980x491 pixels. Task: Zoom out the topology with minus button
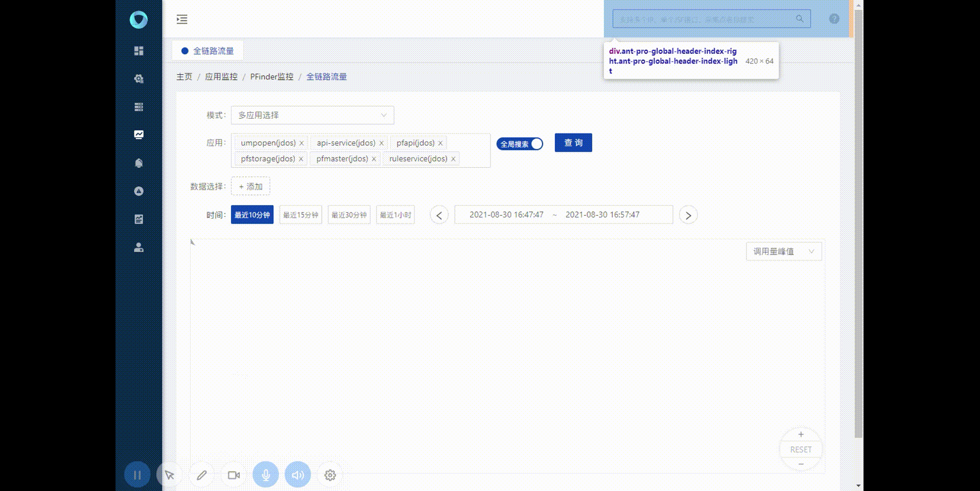pos(801,464)
